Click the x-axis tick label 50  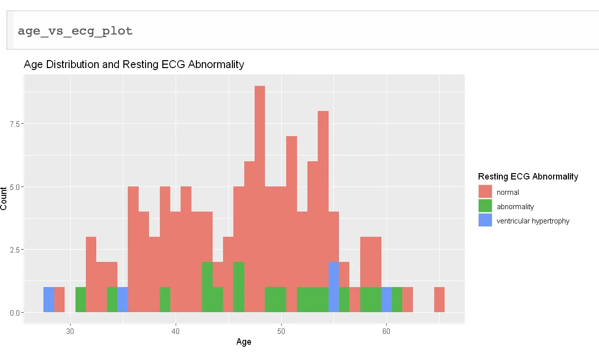click(x=281, y=330)
